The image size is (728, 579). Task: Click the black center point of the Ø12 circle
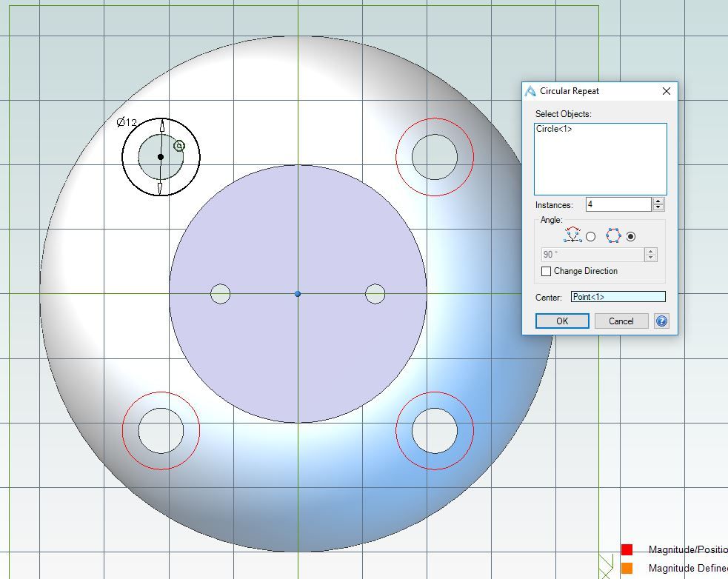pyautogui.click(x=161, y=157)
